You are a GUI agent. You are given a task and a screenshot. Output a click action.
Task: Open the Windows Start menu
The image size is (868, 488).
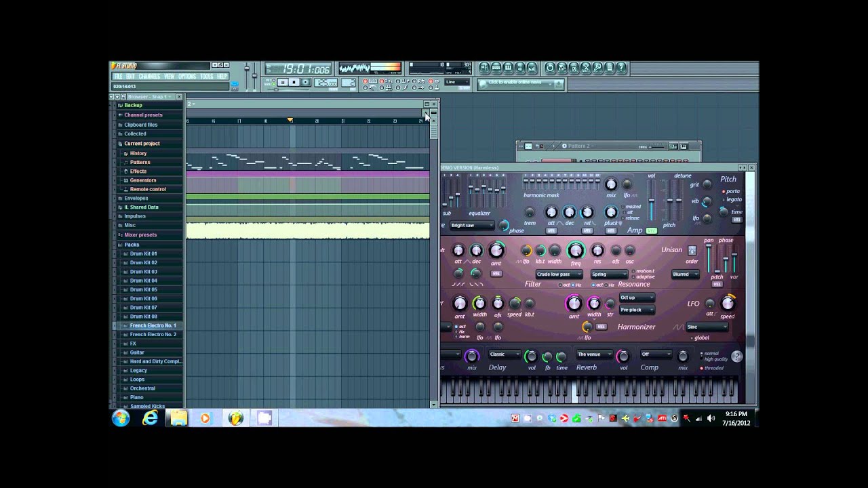pos(121,418)
